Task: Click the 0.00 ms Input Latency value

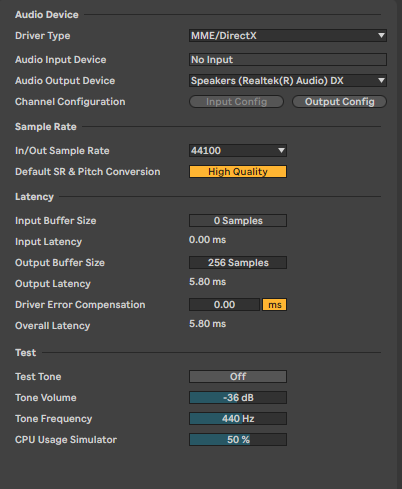Action: (x=207, y=240)
